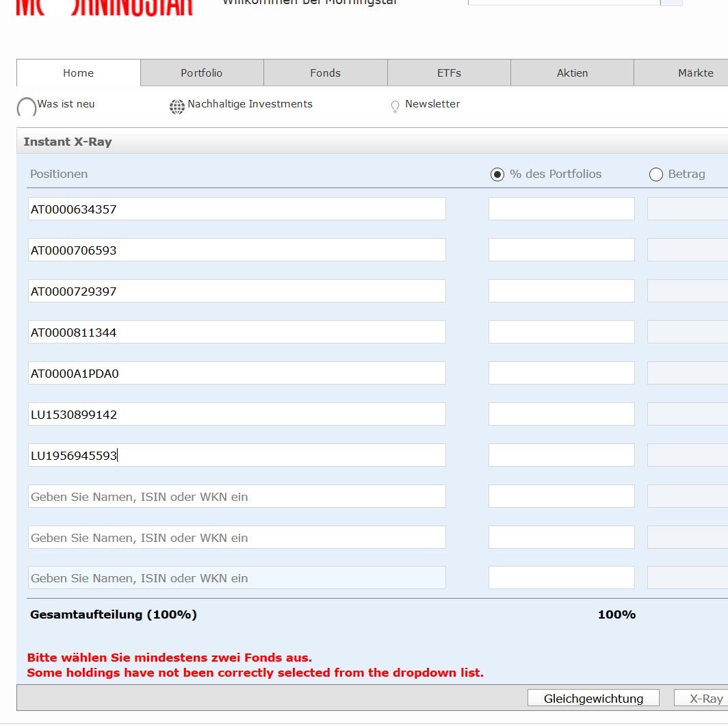This screenshot has height=726, width=728.
Task: Open the Newsletter link
Action: tap(432, 104)
